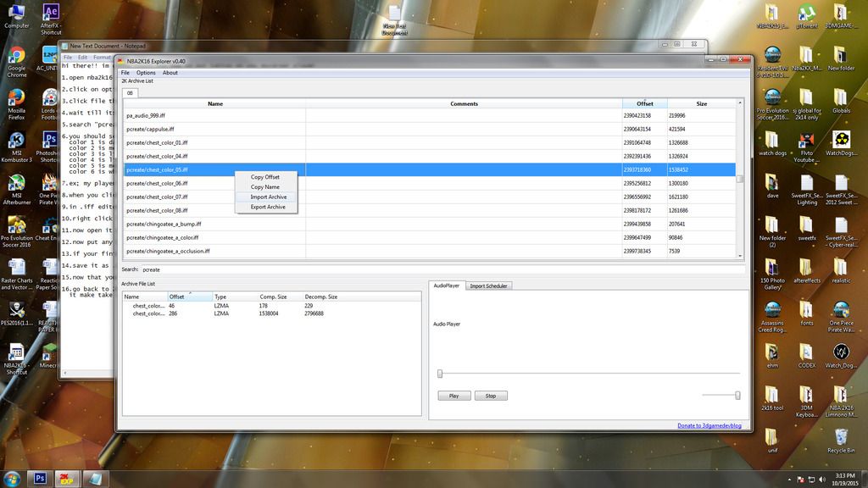This screenshot has height=488, width=868.
Task: Open the One Piece Pirate Warriors icon
Action: click(x=841, y=317)
